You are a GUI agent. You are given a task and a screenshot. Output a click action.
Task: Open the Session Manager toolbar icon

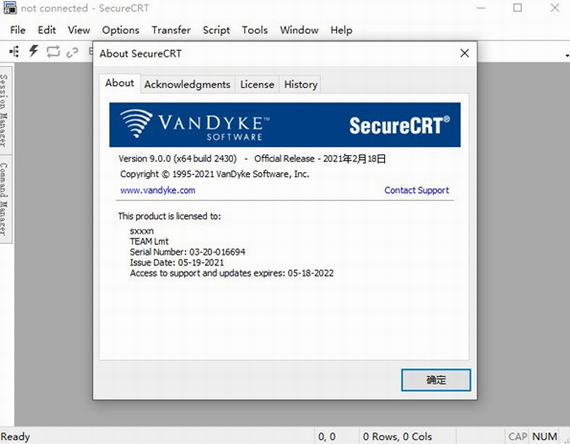click(x=14, y=52)
